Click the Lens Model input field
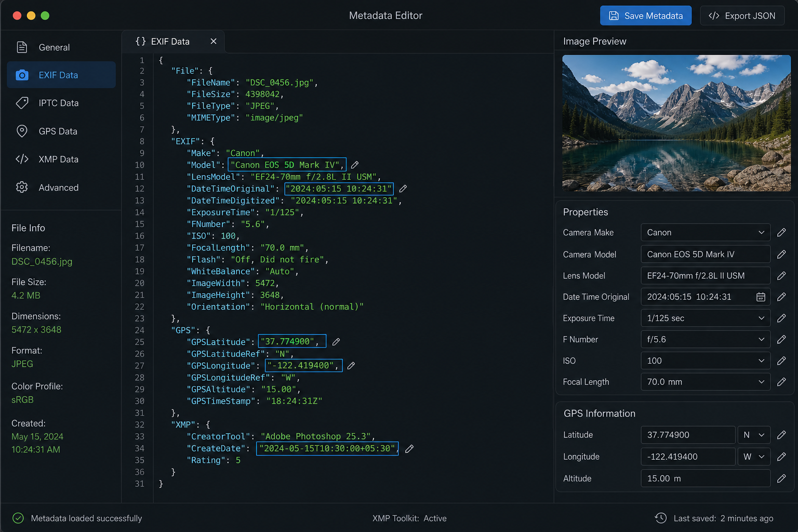The height and width of the screenshot is (532, 798). pyautogui.click(x=706, y=276)
